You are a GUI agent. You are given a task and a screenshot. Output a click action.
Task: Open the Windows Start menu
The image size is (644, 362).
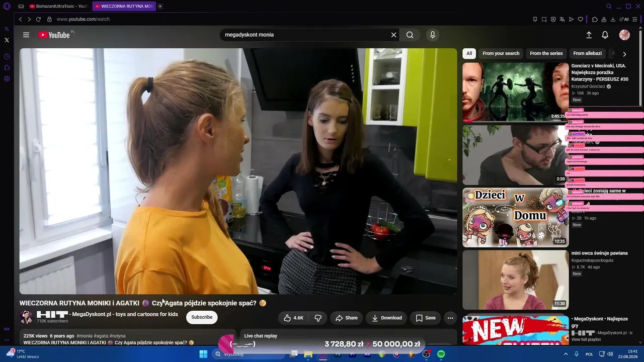(203, 354)
